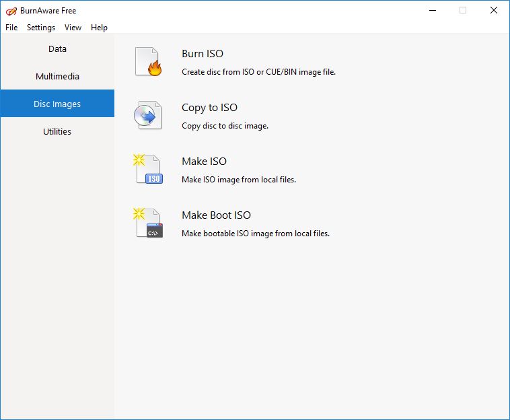
Task: Click 'Make bootable ISO image from local files.' text
Action: click(256, 234)
